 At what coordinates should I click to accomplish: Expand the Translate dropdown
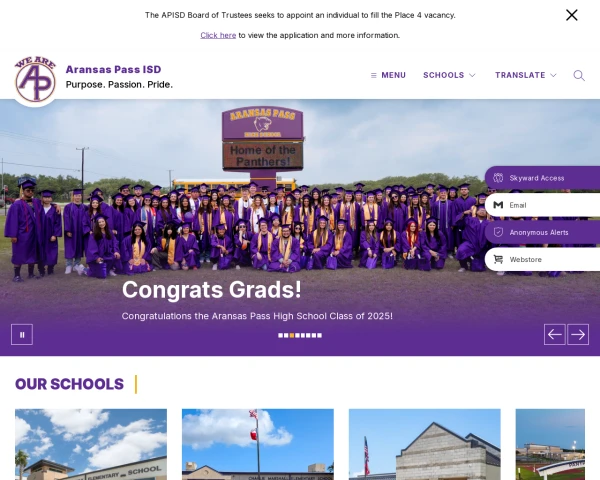[526, 75]
